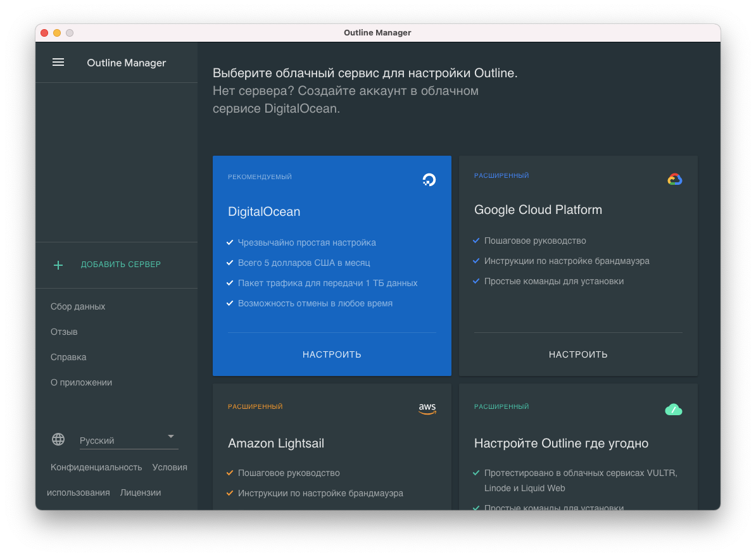Screen dimensions: 756x557
Task: Click Пошаговое руководство in Amazon Lightsail card
Action: click(289, 473)
